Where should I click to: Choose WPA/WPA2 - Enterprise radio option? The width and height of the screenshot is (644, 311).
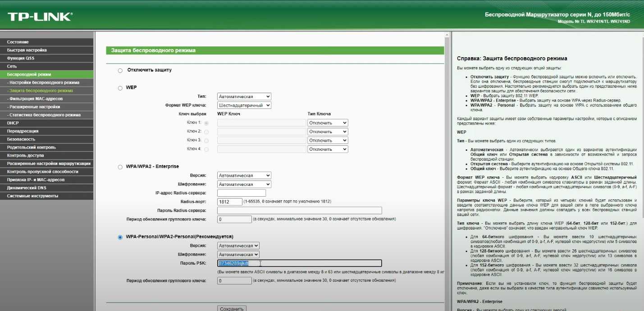[x=120, y=167]
